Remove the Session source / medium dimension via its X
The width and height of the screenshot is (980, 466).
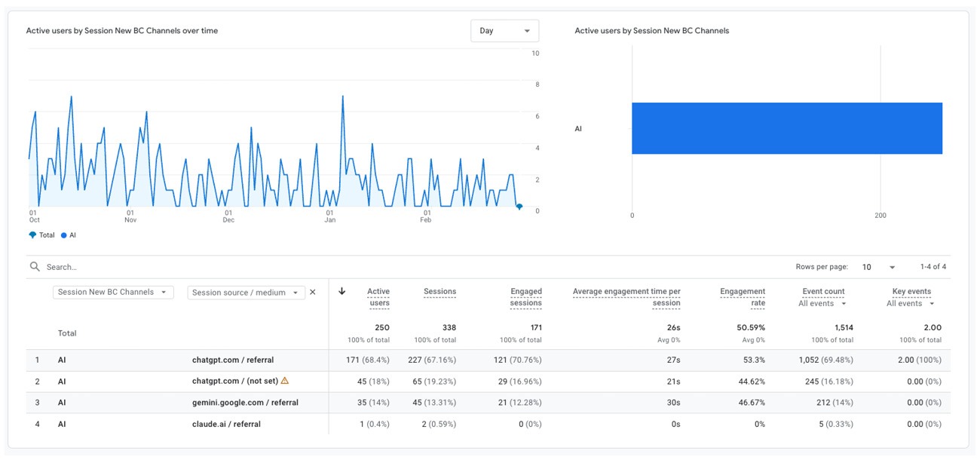pos(312,291)
